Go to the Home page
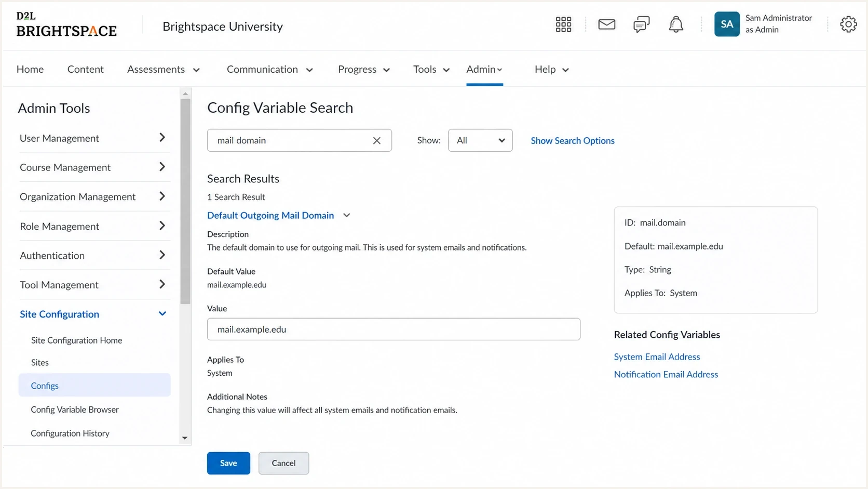Image resolution: width=868 pixels, height=489 pixels. coord(30,69)
